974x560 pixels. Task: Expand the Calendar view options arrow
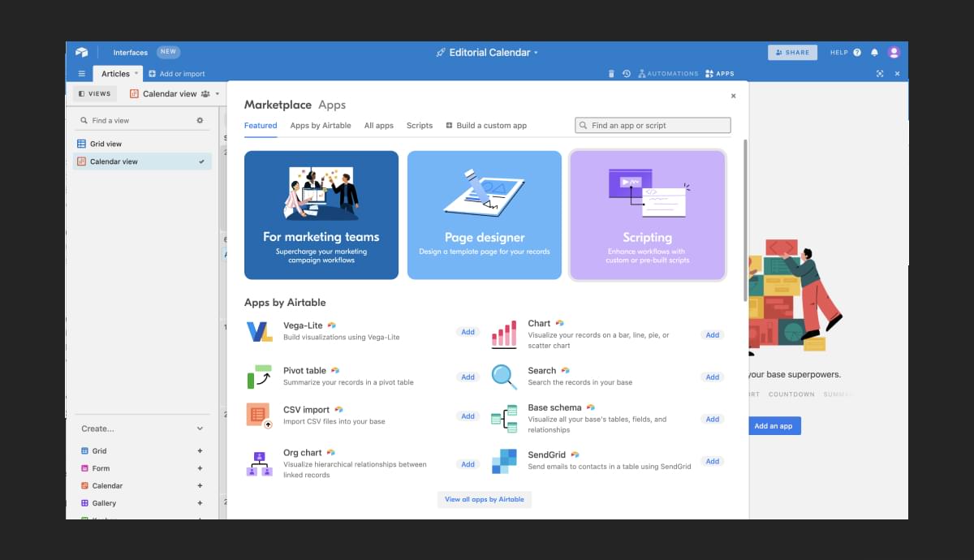[x=218, y=94]
